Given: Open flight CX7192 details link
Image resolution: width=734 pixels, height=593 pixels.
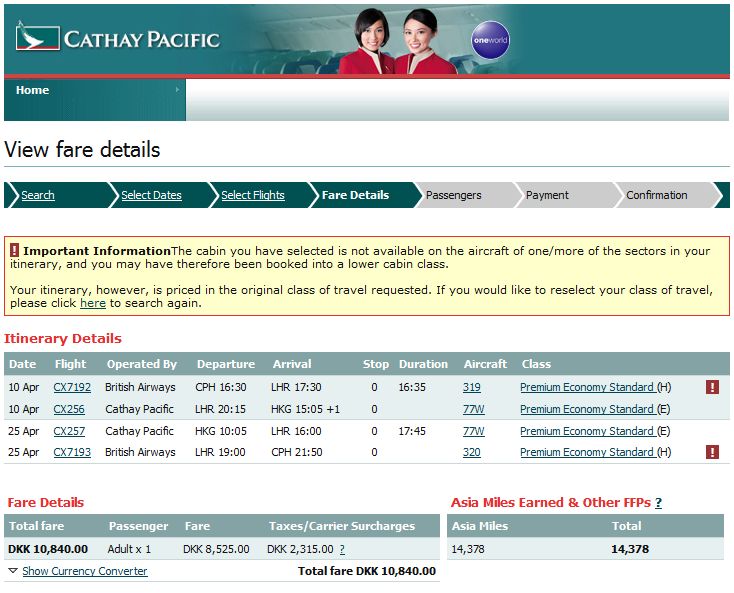Looking at the screenshot, I should tap(71, 387).
